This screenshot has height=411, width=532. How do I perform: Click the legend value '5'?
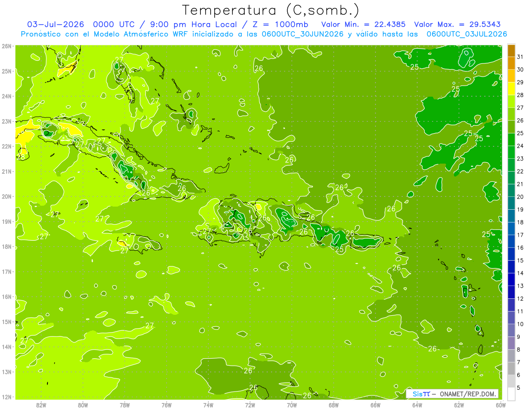[x=519, y=388]
